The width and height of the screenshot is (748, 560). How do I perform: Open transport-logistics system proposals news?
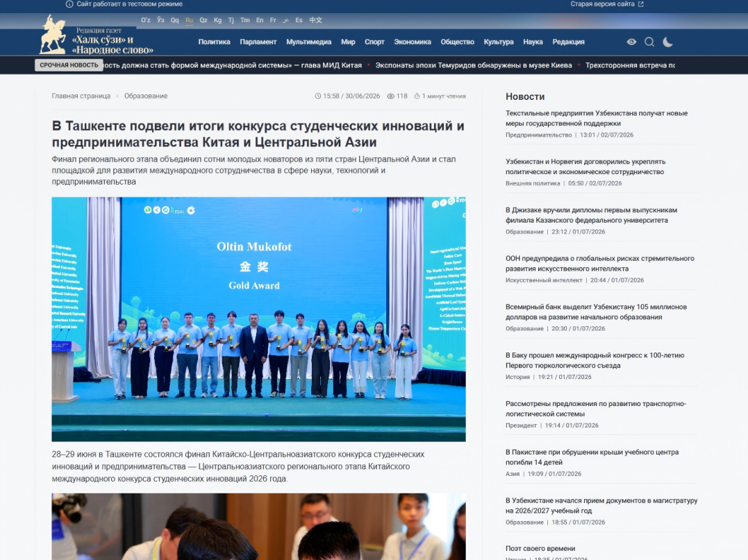pyautogui.click(x=596, y=409)
